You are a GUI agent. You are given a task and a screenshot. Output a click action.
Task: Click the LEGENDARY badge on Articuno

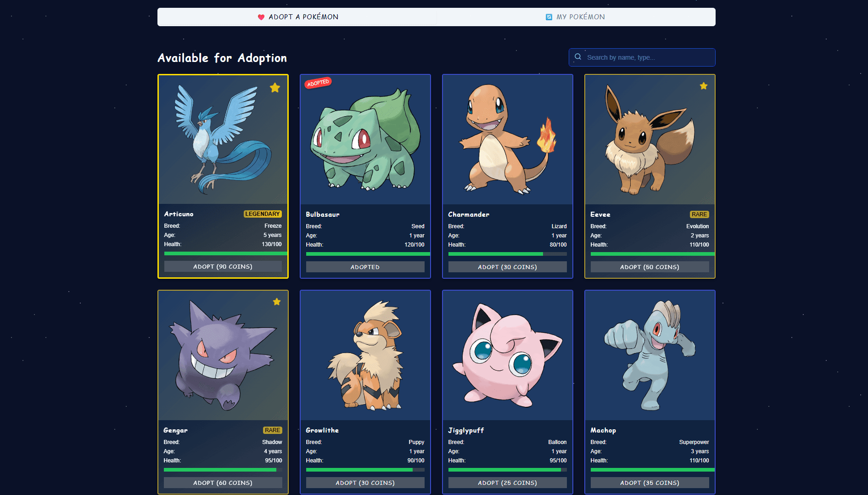[263, 214]
